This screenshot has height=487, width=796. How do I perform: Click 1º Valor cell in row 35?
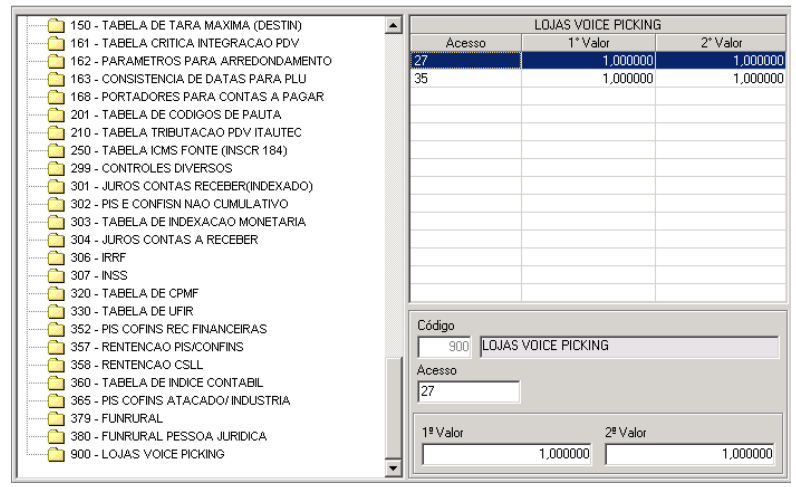(588, 78)
